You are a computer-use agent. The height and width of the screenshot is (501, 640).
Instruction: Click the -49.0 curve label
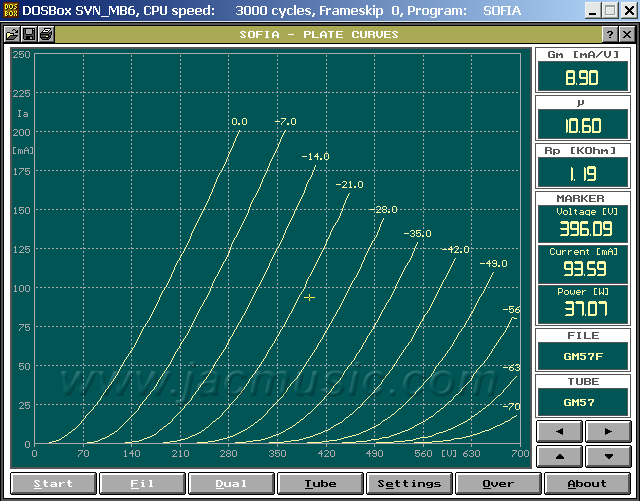pyautogui.click(x=493, y=264)
